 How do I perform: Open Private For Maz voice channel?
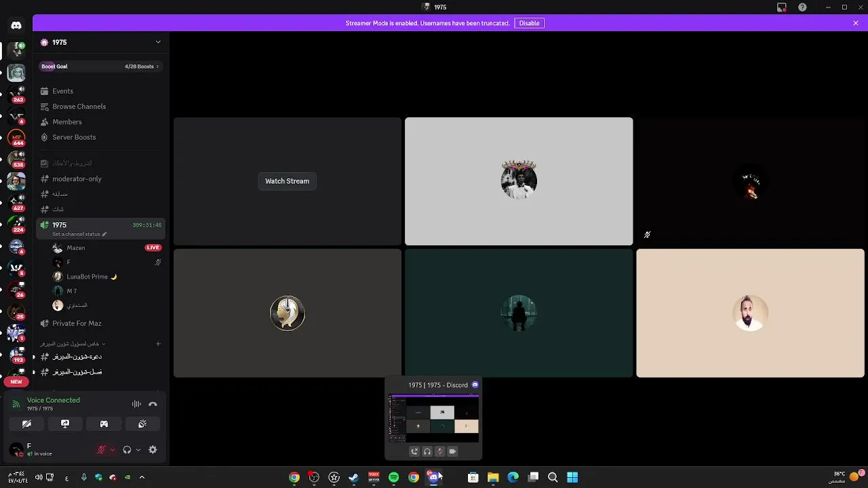click(x=101, y=323)
